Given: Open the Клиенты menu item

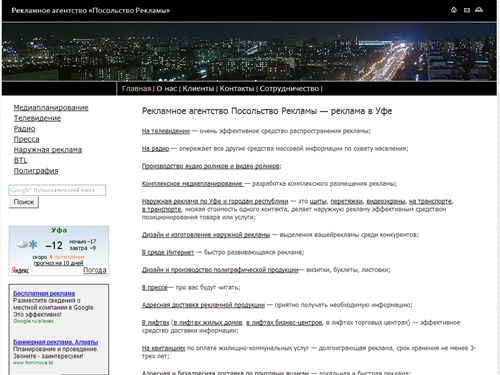Looking at the screenshot, I should click(x=198, y=89).
